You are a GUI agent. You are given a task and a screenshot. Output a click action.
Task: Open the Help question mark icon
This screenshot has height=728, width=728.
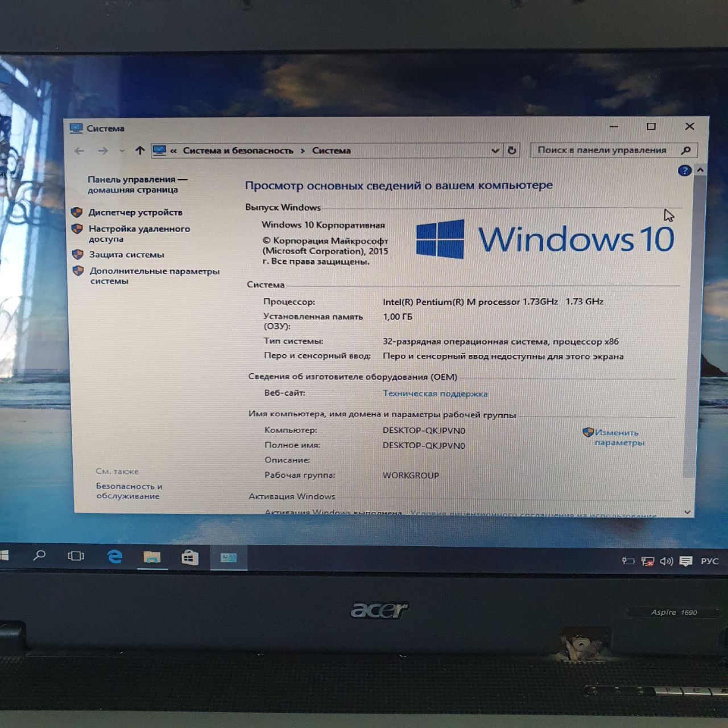pyautogui.click(x=684, y=170)
